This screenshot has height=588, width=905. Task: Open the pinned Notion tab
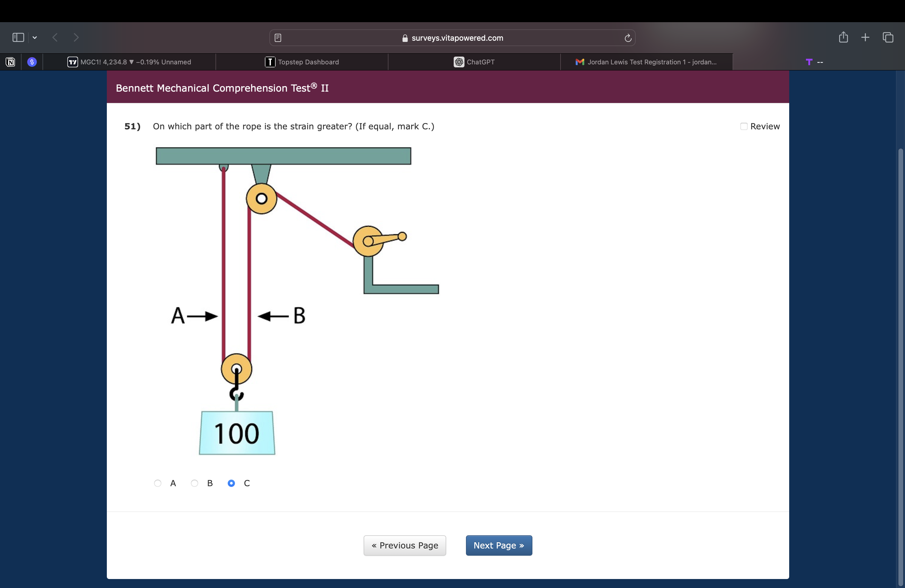pyautogui.click(x=11, y=62)
